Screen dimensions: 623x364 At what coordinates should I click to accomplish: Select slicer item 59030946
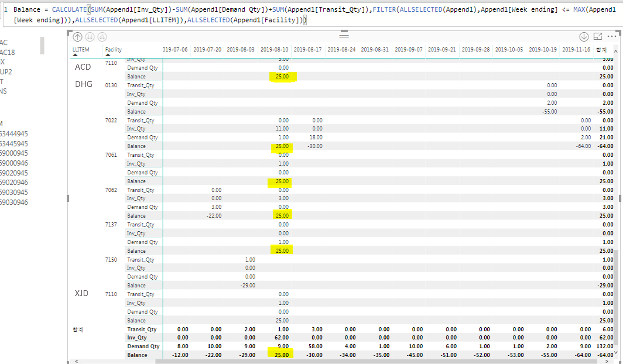(x=14, y=202)
